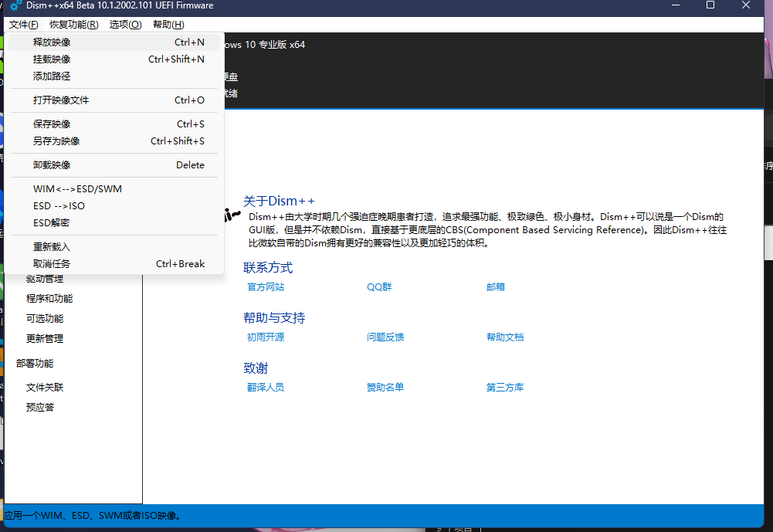The width and height of the screenshot is (773, 532).
Task: Open the 选项(O) menu
Action: coord(126,25)
